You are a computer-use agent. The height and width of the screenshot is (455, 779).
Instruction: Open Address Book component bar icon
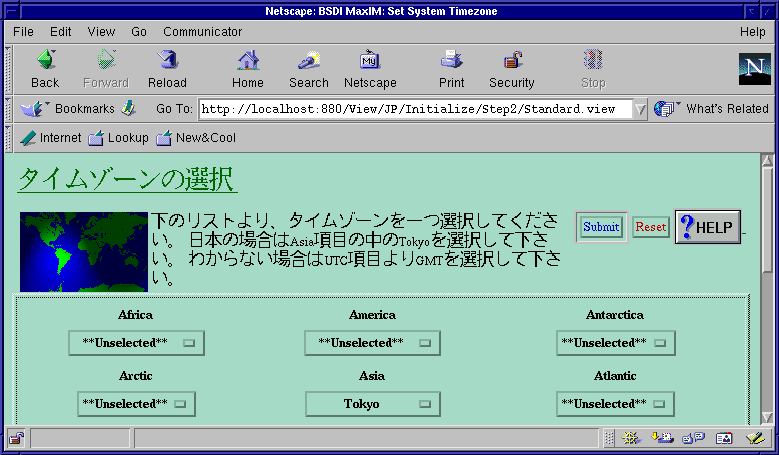pos(724,438)
